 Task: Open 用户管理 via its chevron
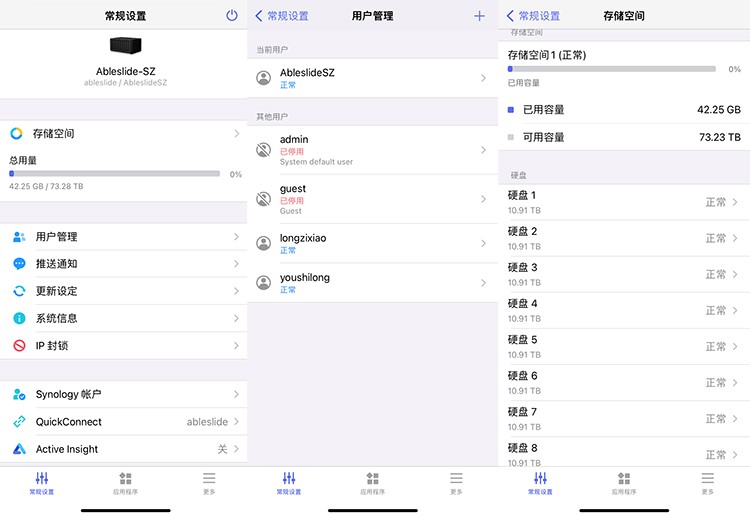[x=237, y=237]
